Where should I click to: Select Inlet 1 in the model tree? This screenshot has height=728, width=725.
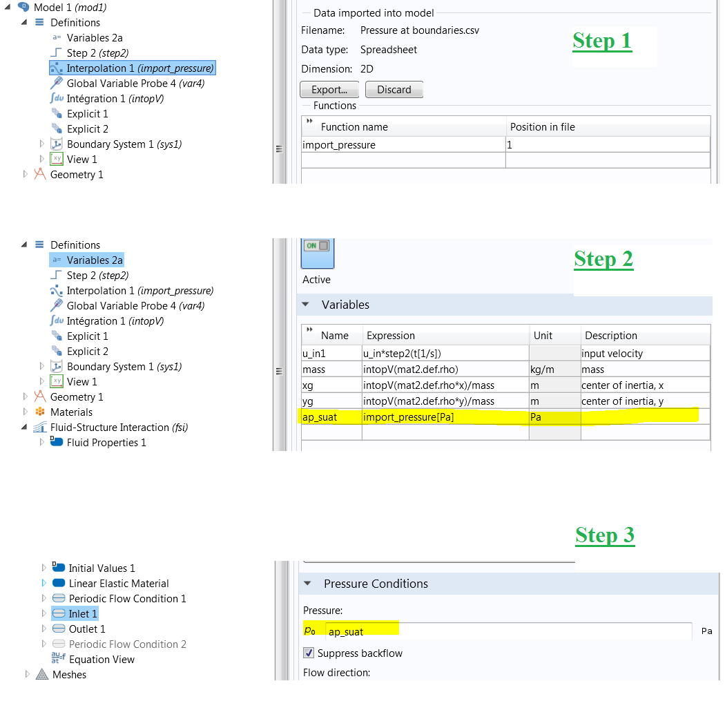click(83, 613)
